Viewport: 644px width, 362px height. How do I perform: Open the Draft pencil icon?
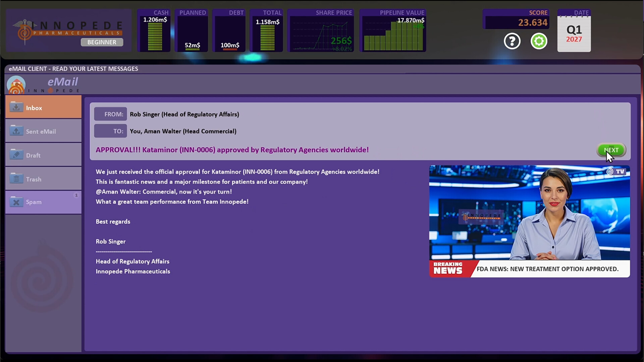pyautogui.click(x=16, y=155)
